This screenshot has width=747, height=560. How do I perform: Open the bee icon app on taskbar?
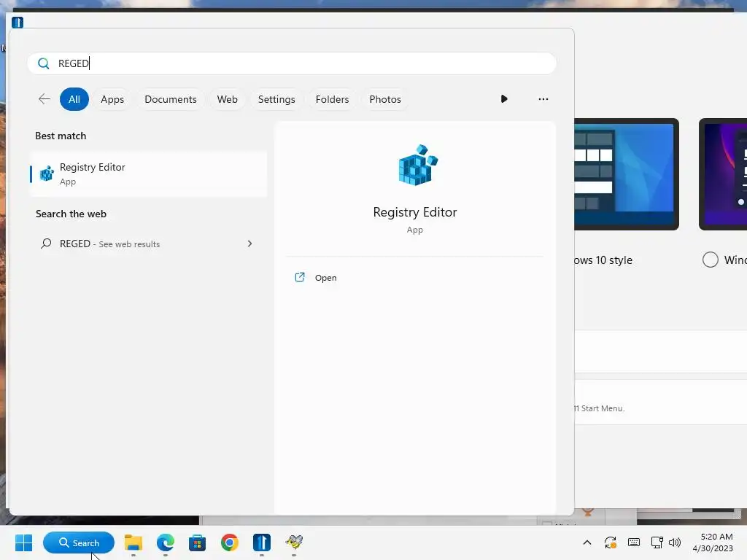pyautogui.click(x=294, y=542)
